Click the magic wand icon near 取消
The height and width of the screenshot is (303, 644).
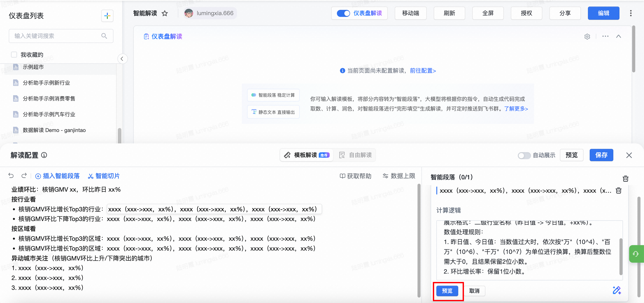(x=616, y=290)
